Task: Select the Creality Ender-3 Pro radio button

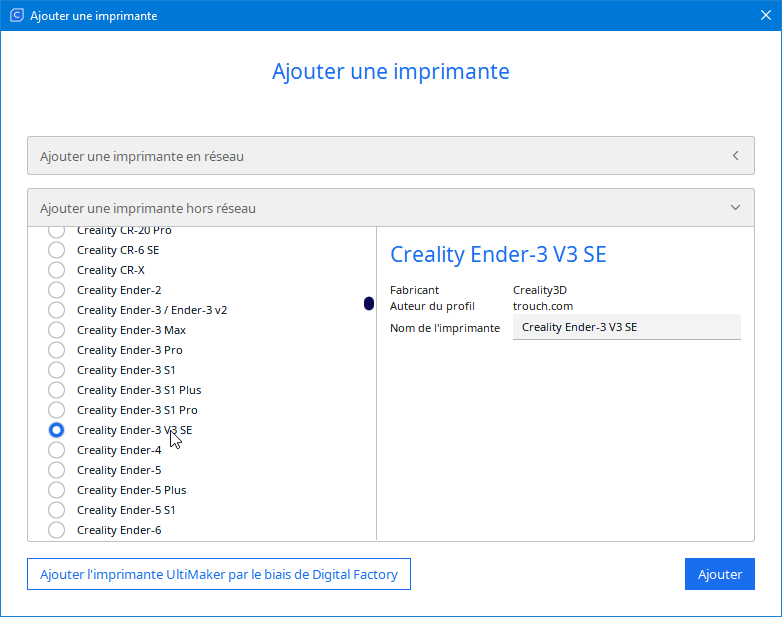Action: (56, 350)
